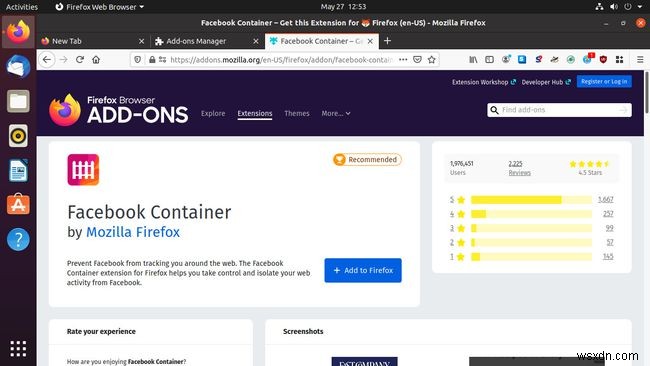Click the Firefox dock icon
This screenshot has height=366, width=650.
[18, 32]
